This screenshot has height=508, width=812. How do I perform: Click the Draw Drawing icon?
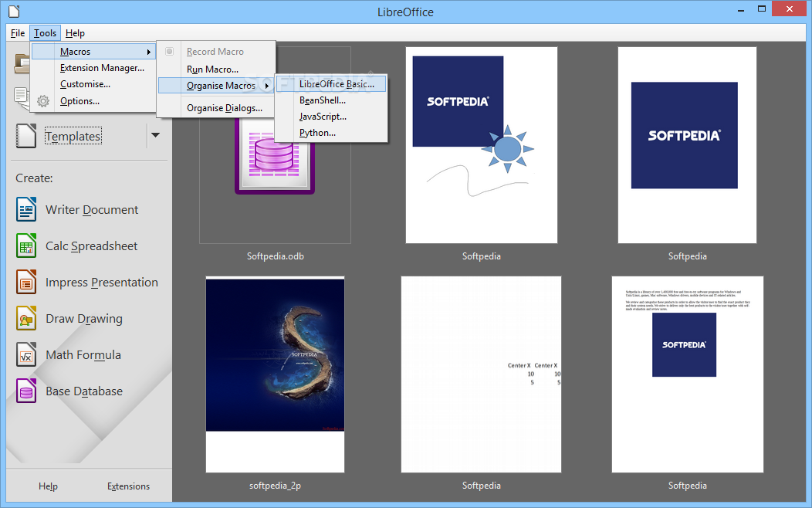[26, 319]
